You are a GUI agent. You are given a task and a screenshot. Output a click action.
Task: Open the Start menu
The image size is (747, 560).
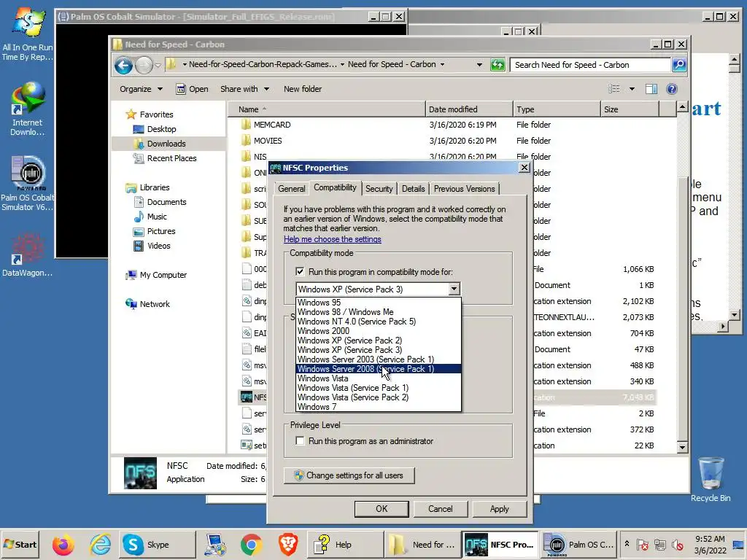(20, 544)
